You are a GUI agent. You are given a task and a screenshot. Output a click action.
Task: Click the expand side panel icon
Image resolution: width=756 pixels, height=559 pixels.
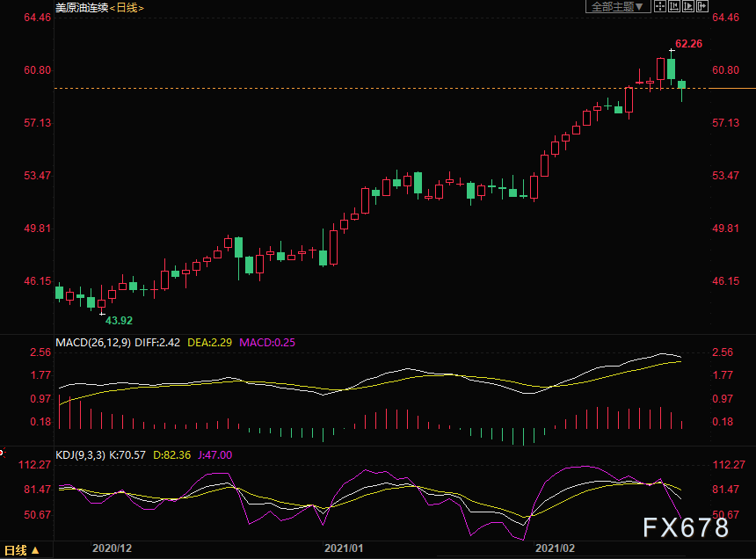(702, 6)
